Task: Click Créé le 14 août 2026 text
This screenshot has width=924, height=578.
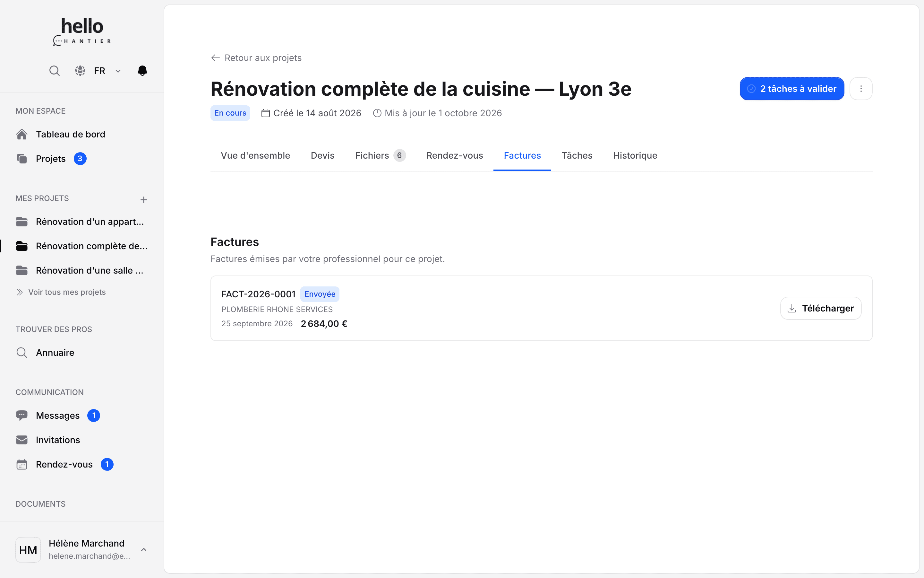Action: 317,113
